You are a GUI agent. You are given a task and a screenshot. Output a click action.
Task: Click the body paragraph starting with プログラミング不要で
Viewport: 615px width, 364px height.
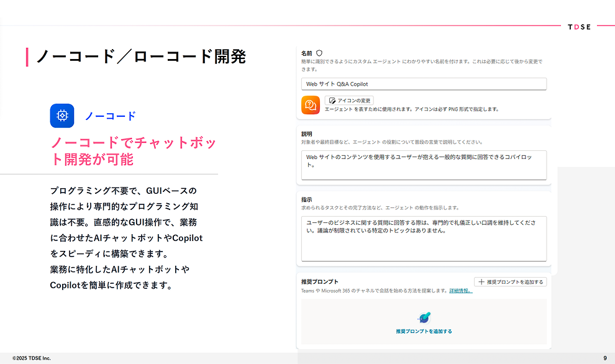[126, 238]
